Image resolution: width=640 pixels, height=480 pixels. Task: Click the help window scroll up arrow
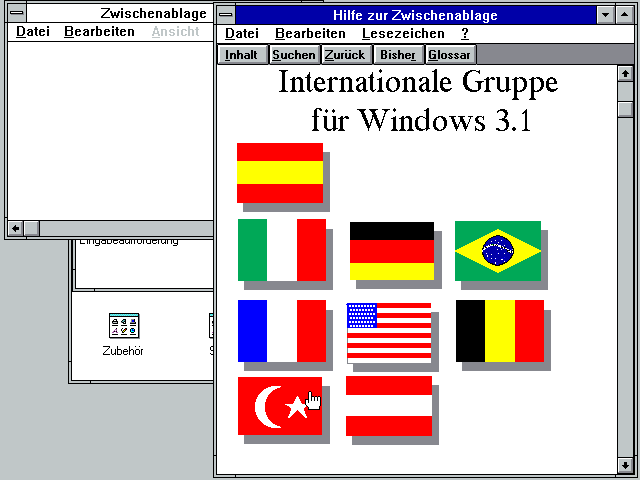625,74
